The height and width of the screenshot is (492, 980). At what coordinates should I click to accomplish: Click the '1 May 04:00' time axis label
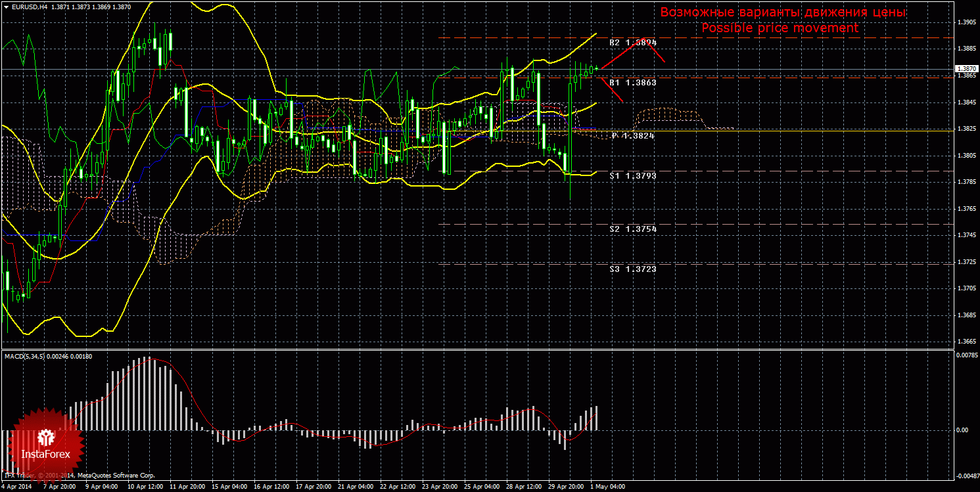click(607, 487)
